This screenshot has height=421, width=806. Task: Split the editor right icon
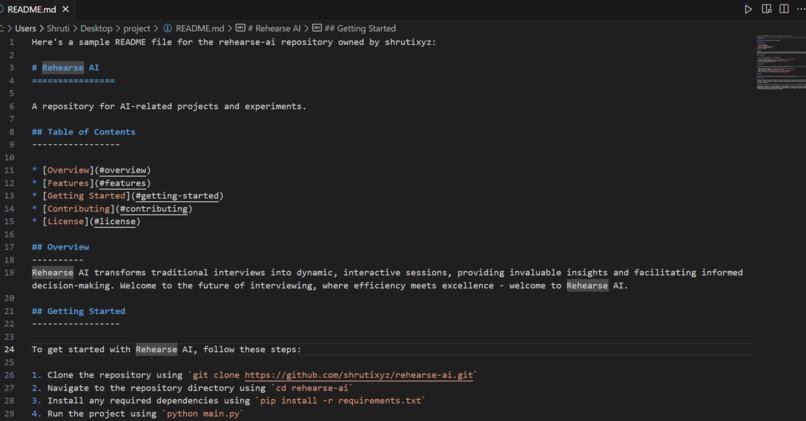(784, 9)
